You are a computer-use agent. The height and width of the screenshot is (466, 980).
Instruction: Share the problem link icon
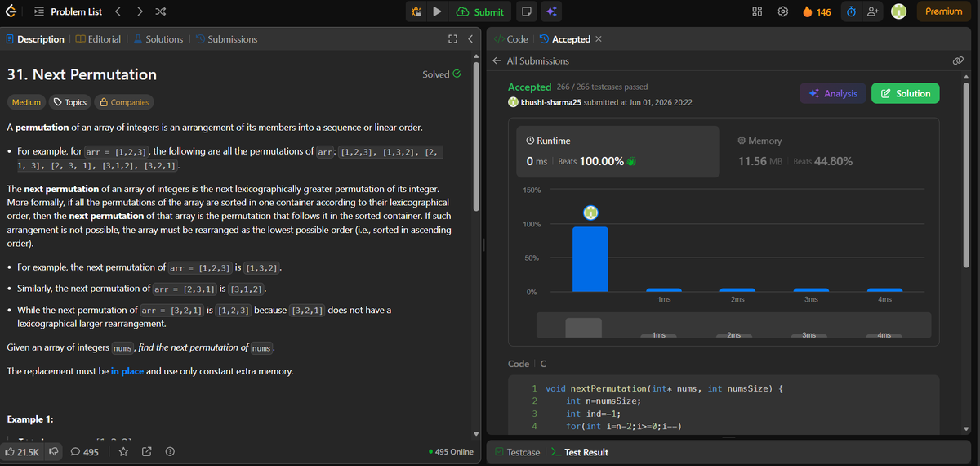(147, 451)
